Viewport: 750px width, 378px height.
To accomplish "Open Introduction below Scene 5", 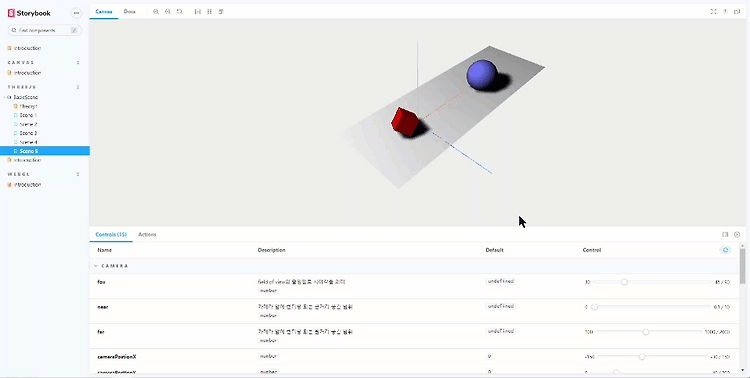I will coord(27,160).
